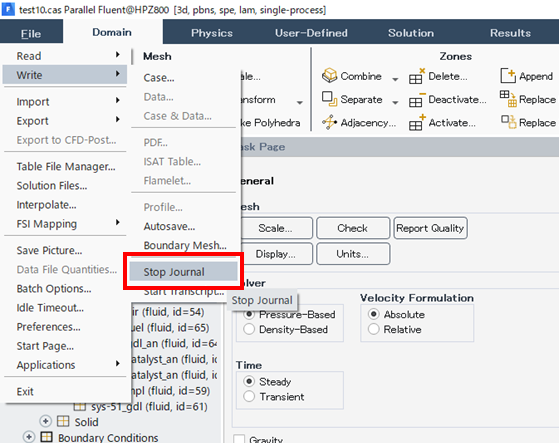Expand the Read submenu
The height and width of the screenshot is (443, 559).
click(x=118, y=55)
